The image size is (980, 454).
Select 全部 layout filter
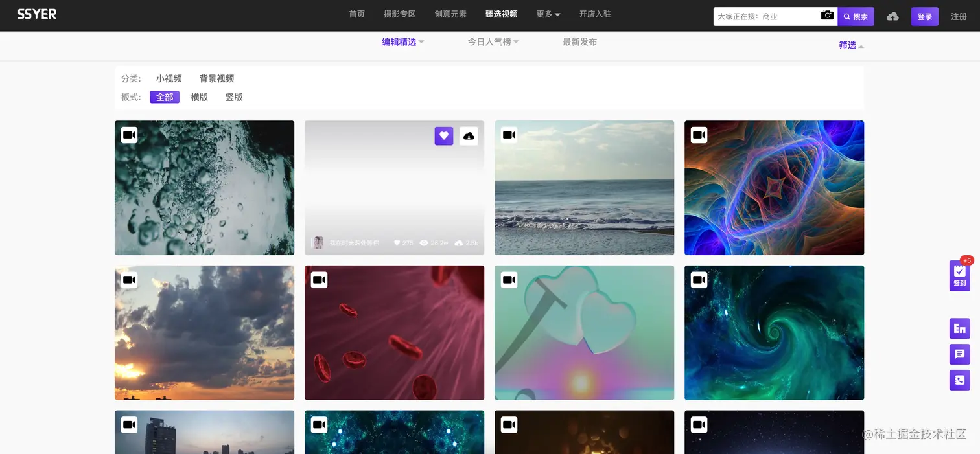pos(165,97)
